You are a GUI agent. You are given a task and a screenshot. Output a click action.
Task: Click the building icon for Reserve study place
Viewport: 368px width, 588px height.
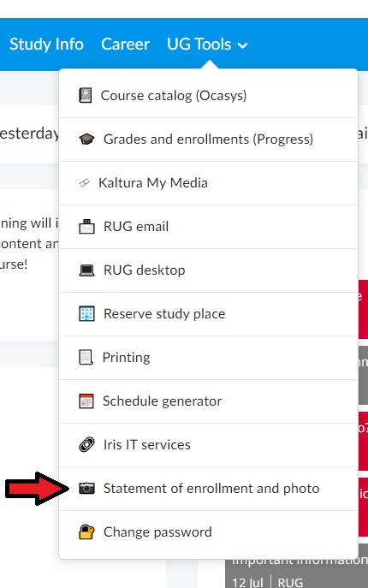(x=86, y=313)
